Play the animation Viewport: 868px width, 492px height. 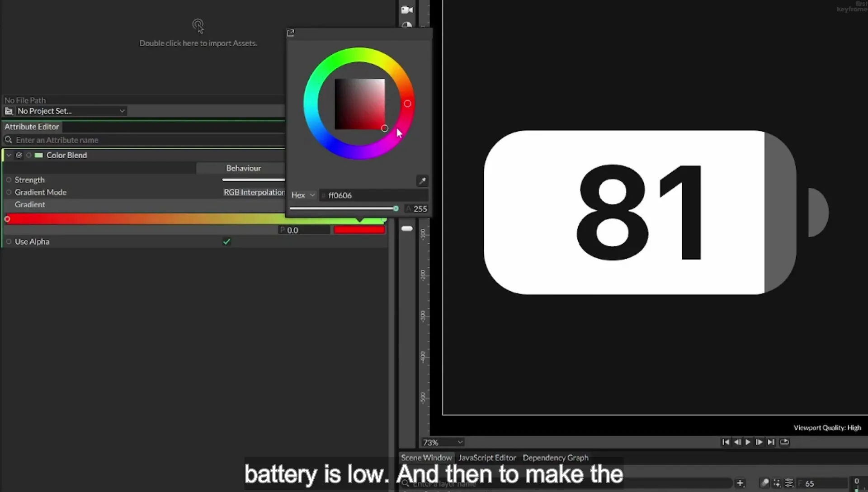748,442
